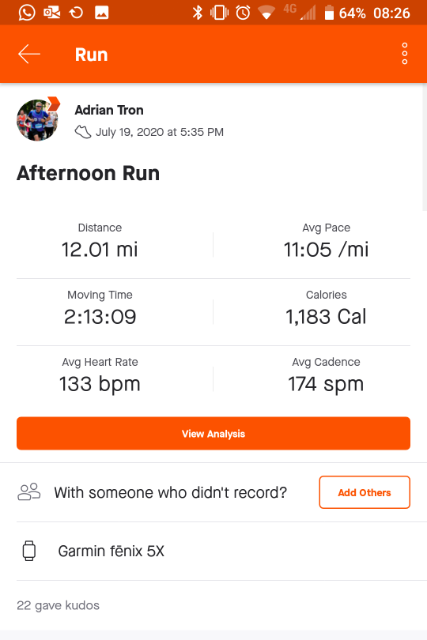This screenshot has width=427, height=640.
Task: Open the Adrian Tron athlete name
Action: pyautogui.click(x=109, y=110)
